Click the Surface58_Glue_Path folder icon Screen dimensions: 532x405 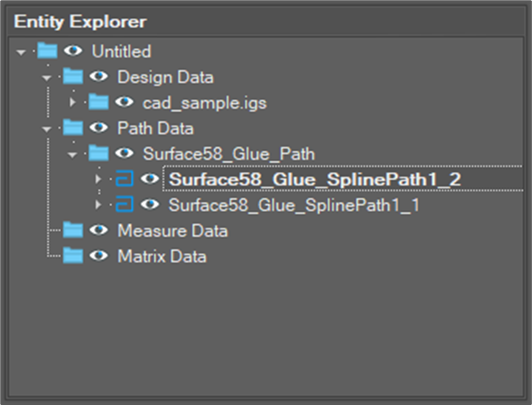98,153
